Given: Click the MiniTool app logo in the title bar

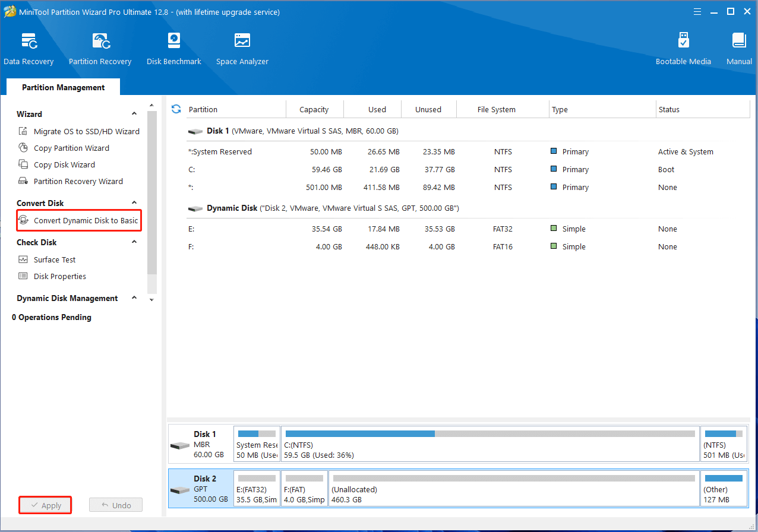Looking at the screenshot, I should [x=10, y=12].
